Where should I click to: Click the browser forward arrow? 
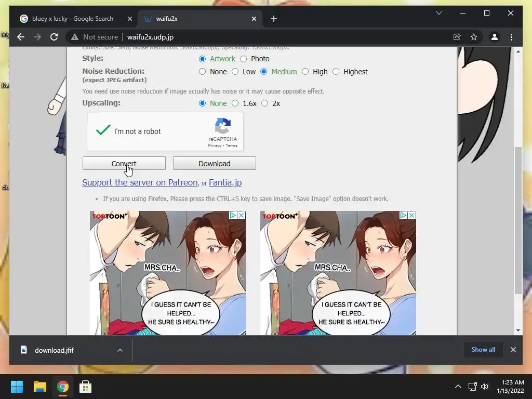(37, 37)
